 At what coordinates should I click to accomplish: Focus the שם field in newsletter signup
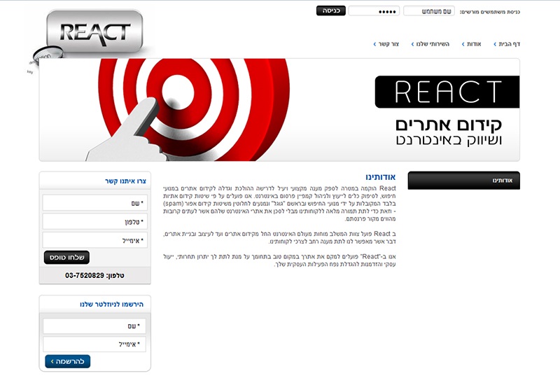pos(94,325)
